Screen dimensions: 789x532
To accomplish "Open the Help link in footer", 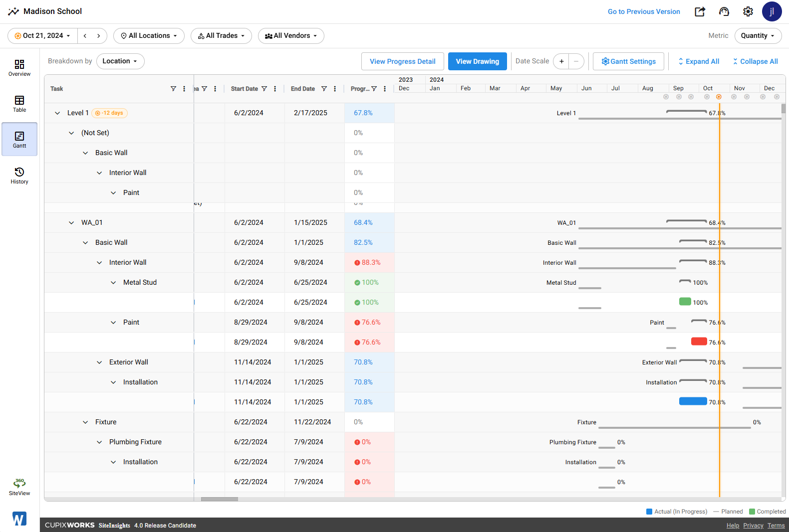I will pos(733,526).
